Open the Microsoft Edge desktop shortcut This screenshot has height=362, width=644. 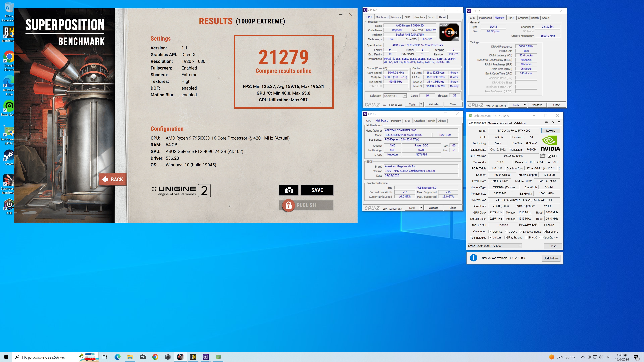coord(9,86)
